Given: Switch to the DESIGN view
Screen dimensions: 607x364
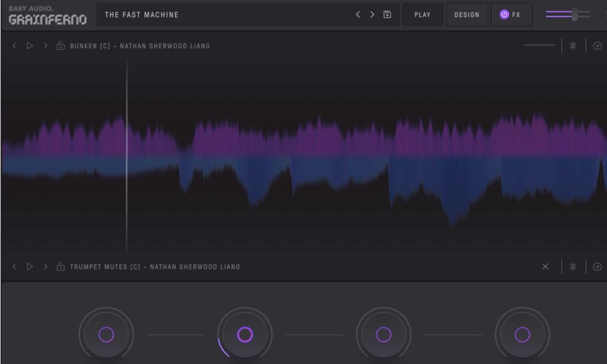Looking at the screenshot, I should coord(467,14).
